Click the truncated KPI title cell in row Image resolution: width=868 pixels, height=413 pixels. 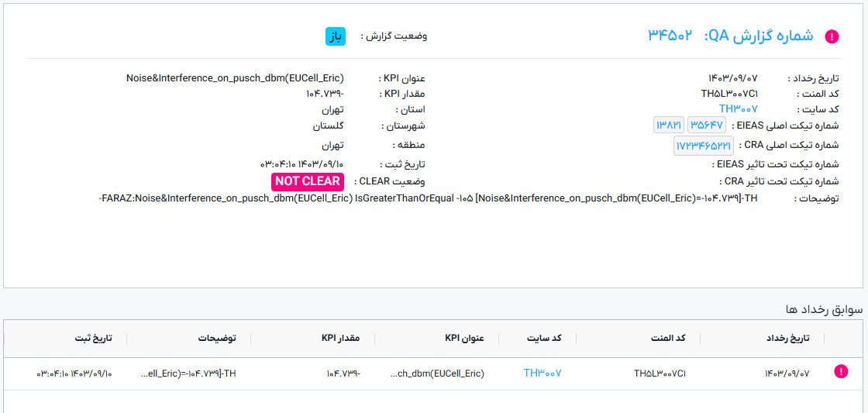(x=437, y=373)
